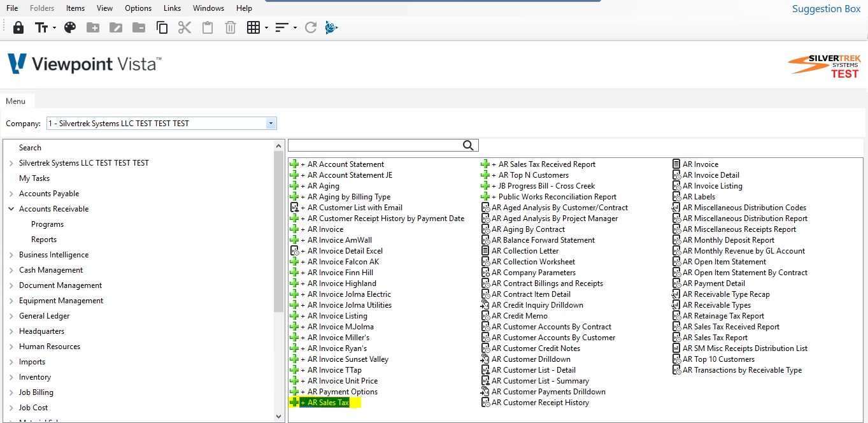Click the magnifier search icon
Image resolution: width=868 pixels, height=423 pixels.
tap(469, 146)
